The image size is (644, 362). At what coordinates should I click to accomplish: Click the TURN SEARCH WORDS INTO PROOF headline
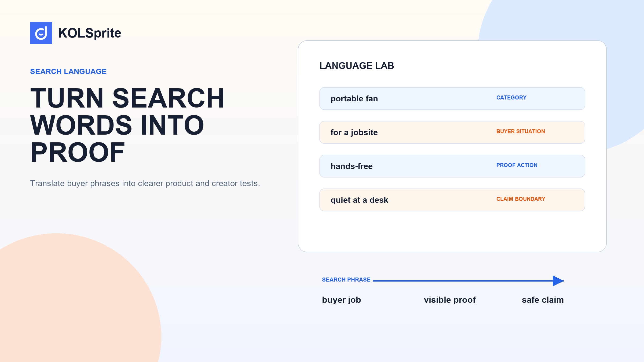coord(127,125)
